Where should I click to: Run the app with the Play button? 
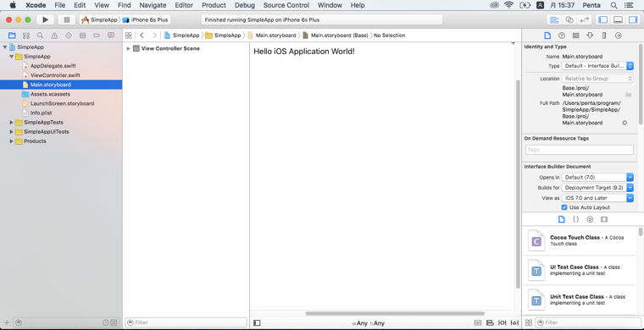pyautogui.click(x=46, y=19)
